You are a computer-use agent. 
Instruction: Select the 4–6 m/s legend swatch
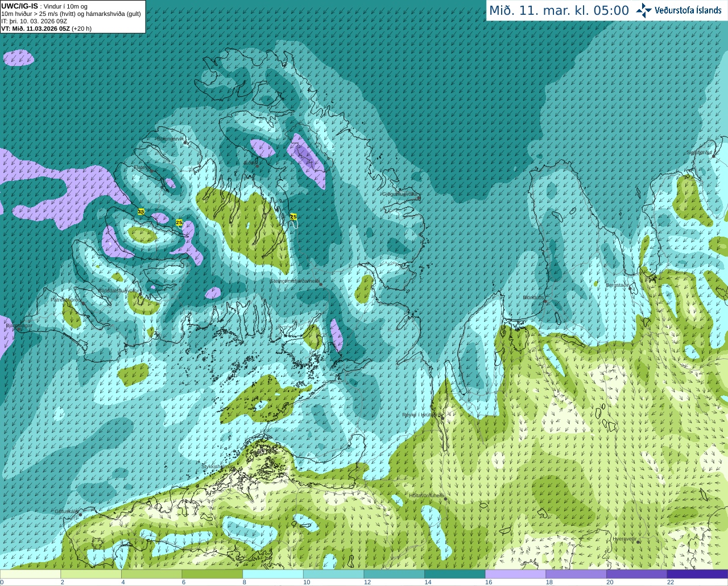pos(151,574)
